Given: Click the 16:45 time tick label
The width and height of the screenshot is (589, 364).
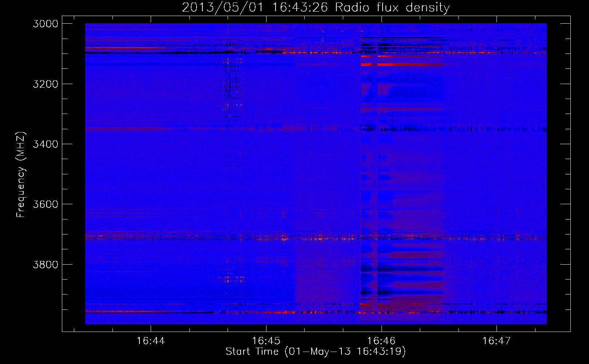Looking at the screenshot, I should pyautogui.click(x=266, y=341).
